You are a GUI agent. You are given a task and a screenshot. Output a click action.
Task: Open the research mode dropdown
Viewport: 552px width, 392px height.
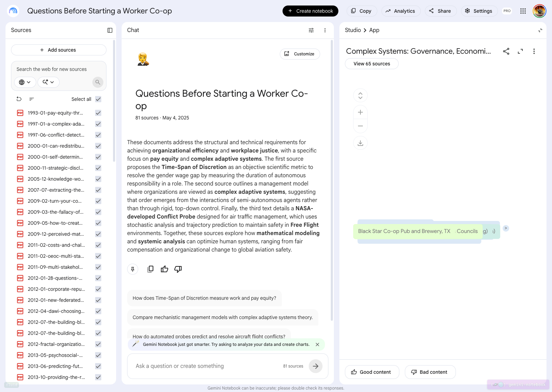point(49,82)
